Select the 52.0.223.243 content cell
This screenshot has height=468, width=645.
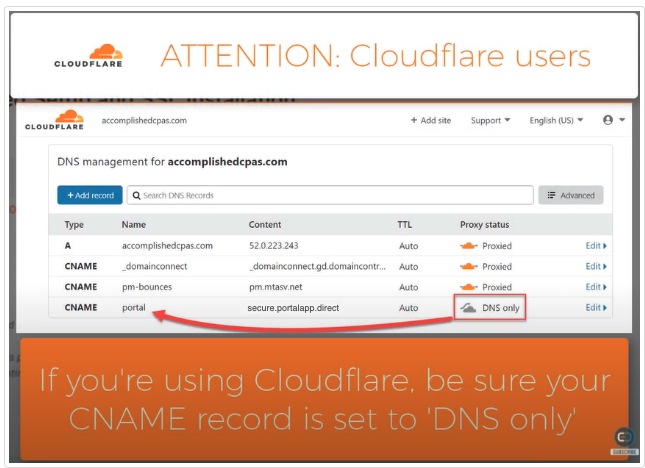pos(274,246)
